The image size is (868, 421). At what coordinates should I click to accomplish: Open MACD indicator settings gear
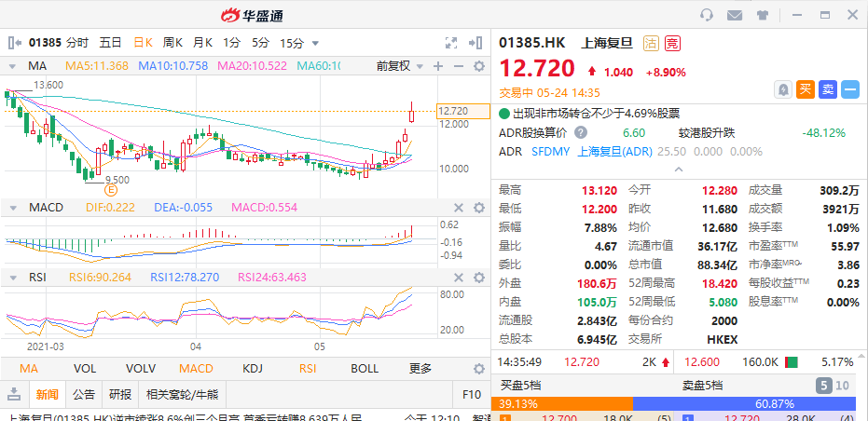[479, 208]
